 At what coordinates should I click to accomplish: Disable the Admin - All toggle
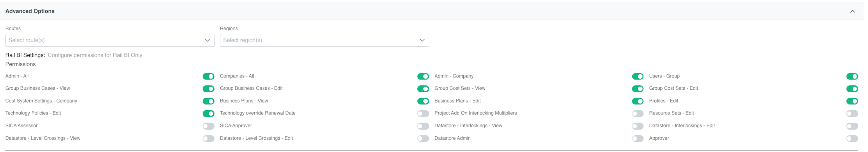tap(208, 76)
